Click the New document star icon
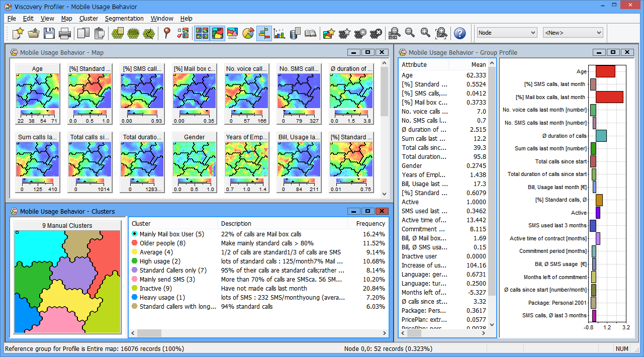 click(18, 33)
